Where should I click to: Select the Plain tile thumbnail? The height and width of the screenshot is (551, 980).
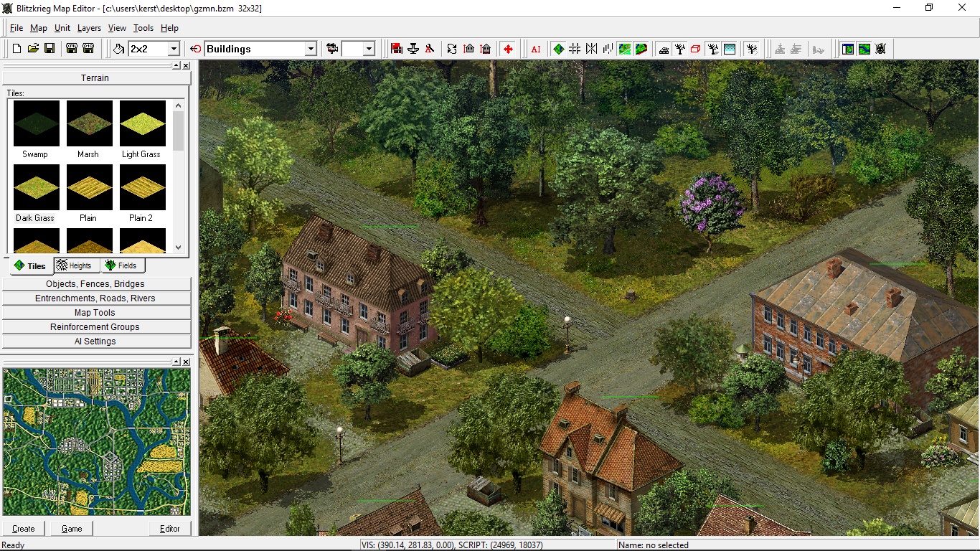click(90, 187)
